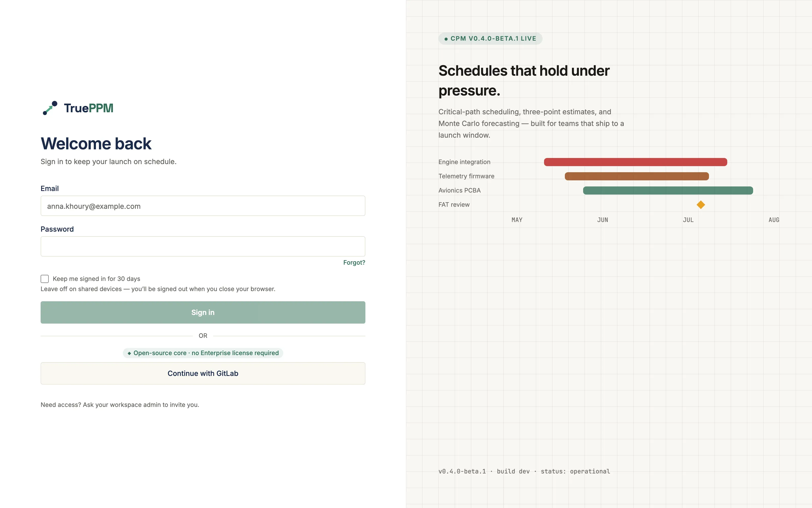Click the AUG month label
Screen dimensions: 812x508
(x=774, y=220)
